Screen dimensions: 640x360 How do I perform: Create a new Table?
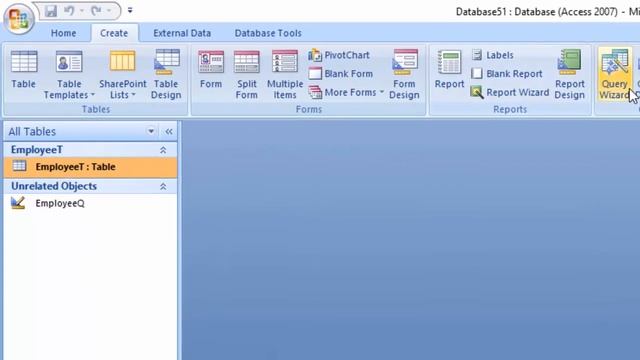click(24, 69)
